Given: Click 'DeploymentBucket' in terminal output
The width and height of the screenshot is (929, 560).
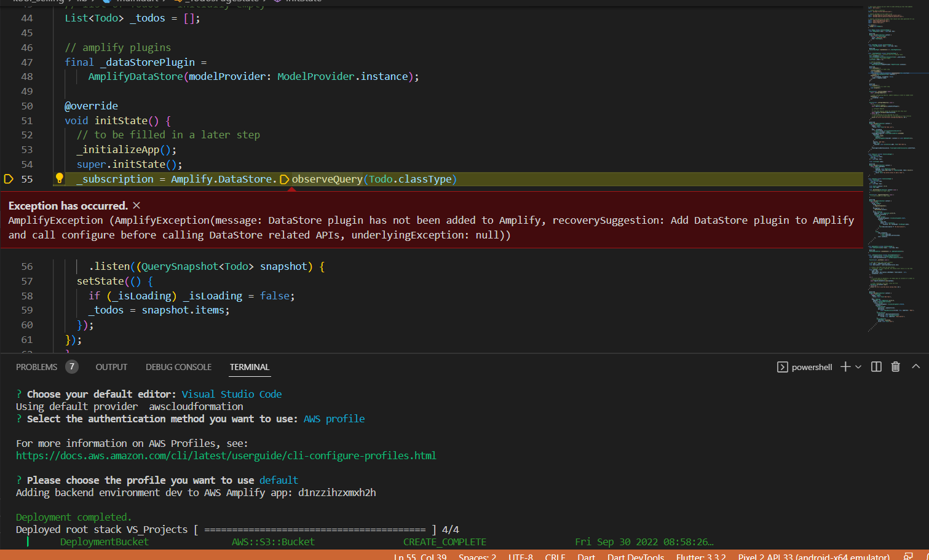Looking at the screenshot, I should (x=105, y=542).
